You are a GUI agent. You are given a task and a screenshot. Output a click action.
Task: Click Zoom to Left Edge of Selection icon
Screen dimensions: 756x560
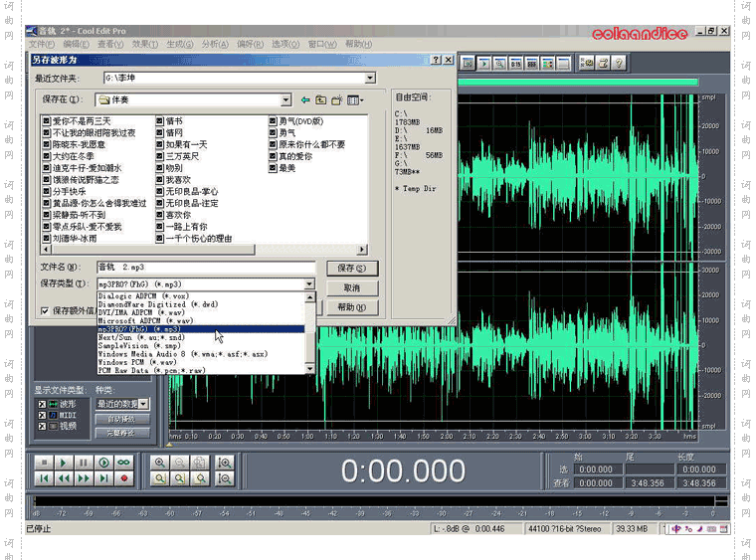click(179, 478)
